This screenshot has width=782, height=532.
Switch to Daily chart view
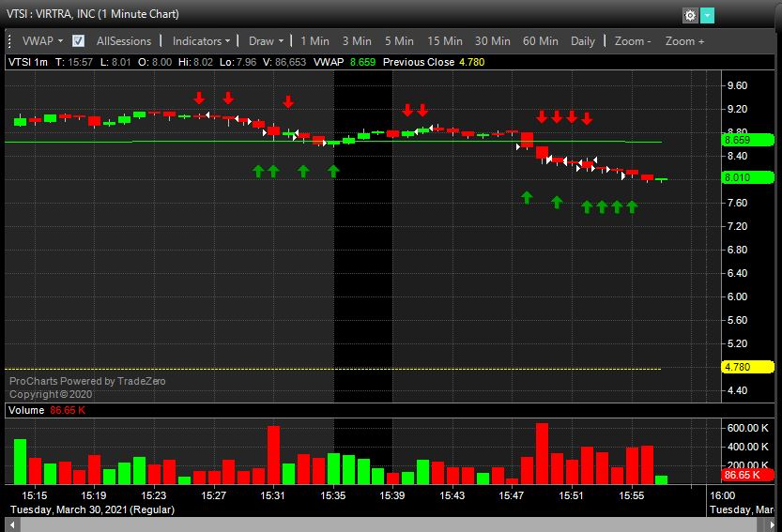coord(582,41)
